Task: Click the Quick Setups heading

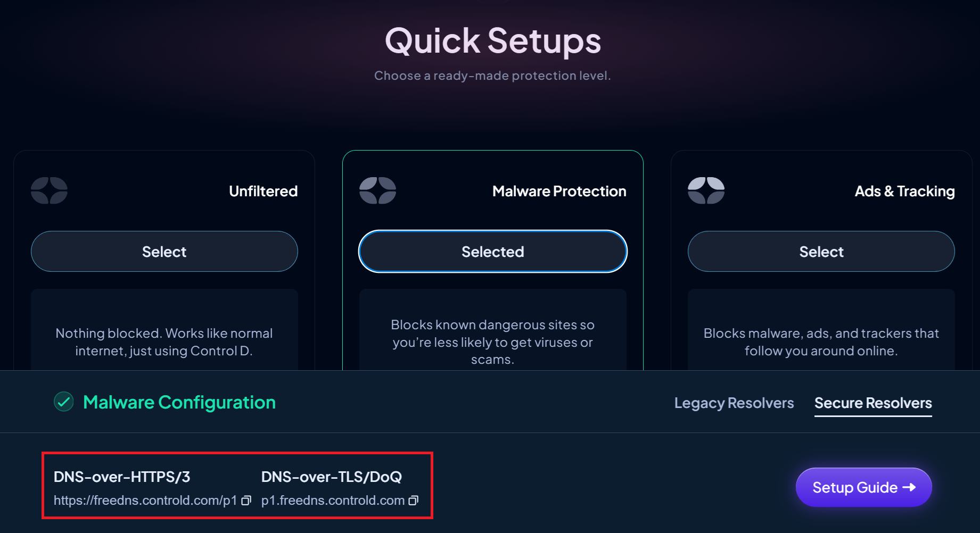Action: (x=492, y=41)
